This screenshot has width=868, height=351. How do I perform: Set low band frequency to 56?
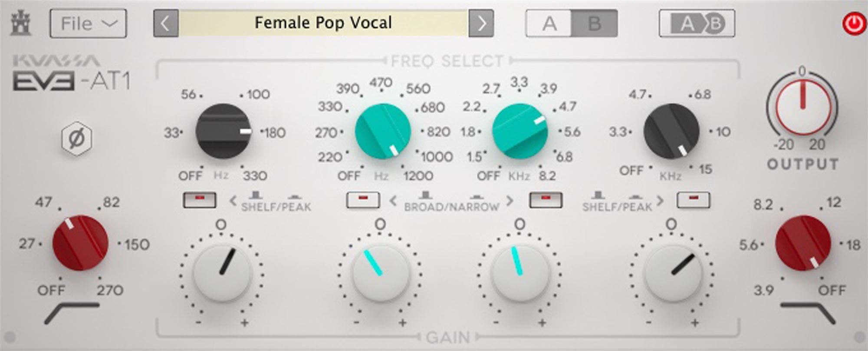(x=189, y=94)
